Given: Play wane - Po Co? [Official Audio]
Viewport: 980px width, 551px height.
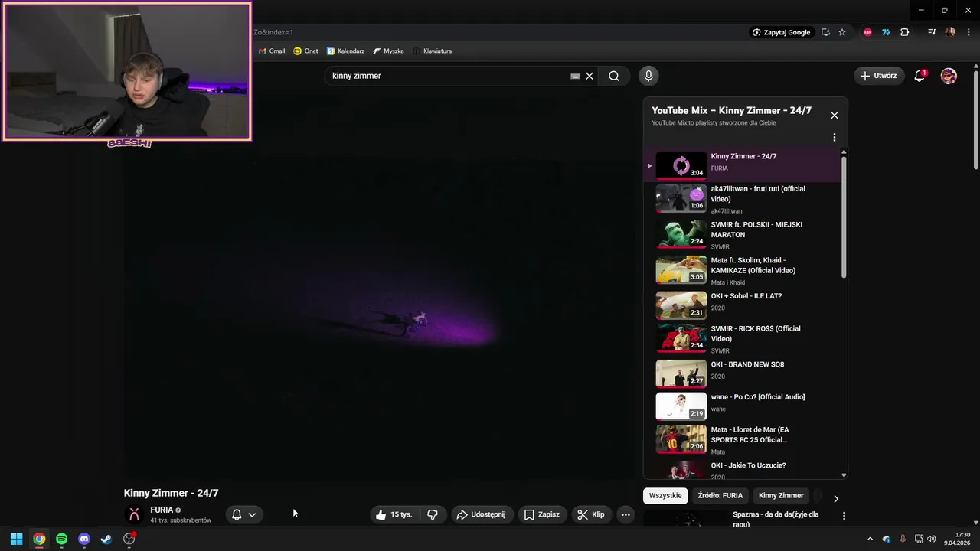Looking at the screenshot, I should coord(743,406).
